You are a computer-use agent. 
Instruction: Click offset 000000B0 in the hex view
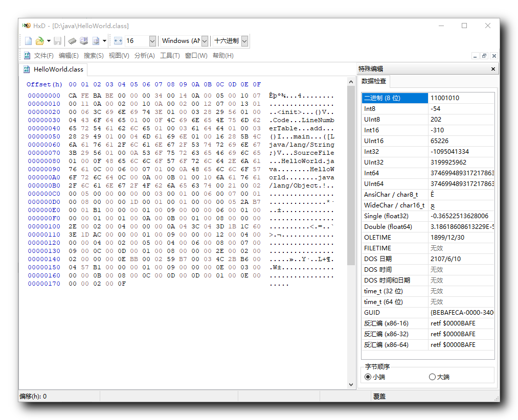point(44,185)
